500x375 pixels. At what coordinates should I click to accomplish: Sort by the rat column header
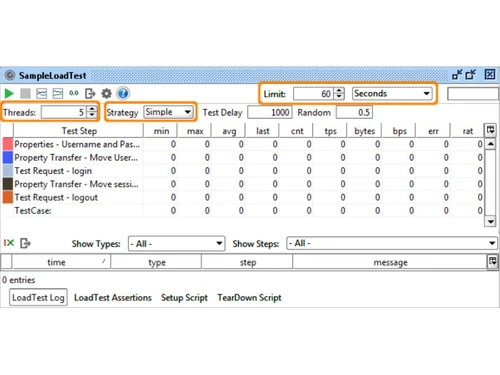point(467,131)
